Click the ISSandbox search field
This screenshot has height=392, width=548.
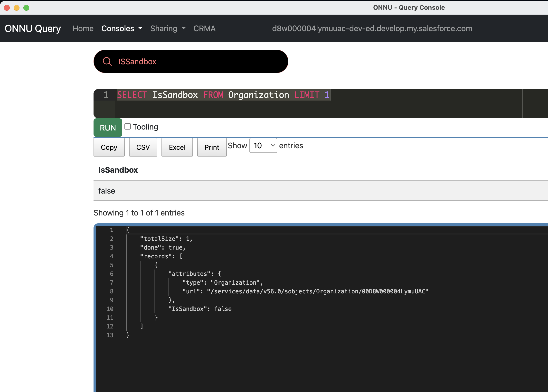(191, 61)
